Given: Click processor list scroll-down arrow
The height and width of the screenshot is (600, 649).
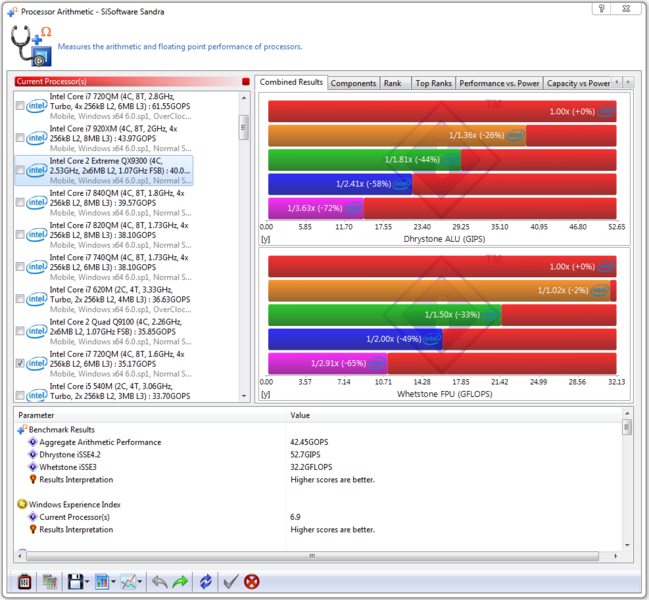Looking at the screenshot, I should (244, 396).
